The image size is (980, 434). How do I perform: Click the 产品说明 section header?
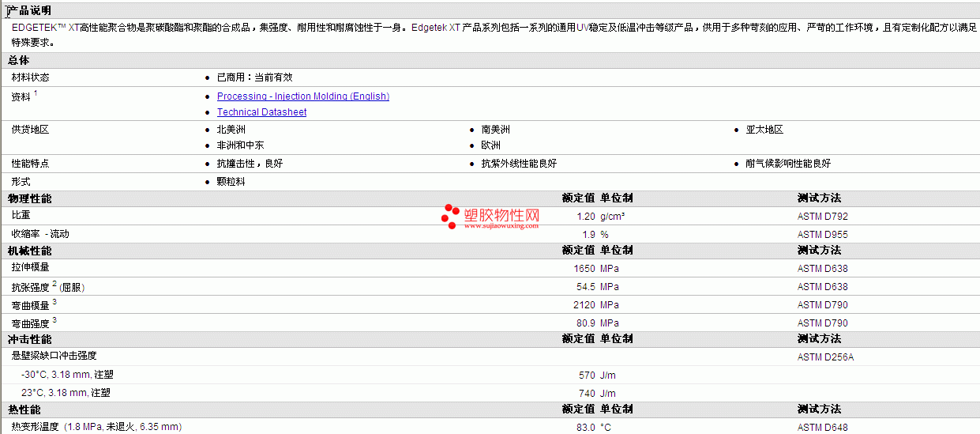point(30,10)
